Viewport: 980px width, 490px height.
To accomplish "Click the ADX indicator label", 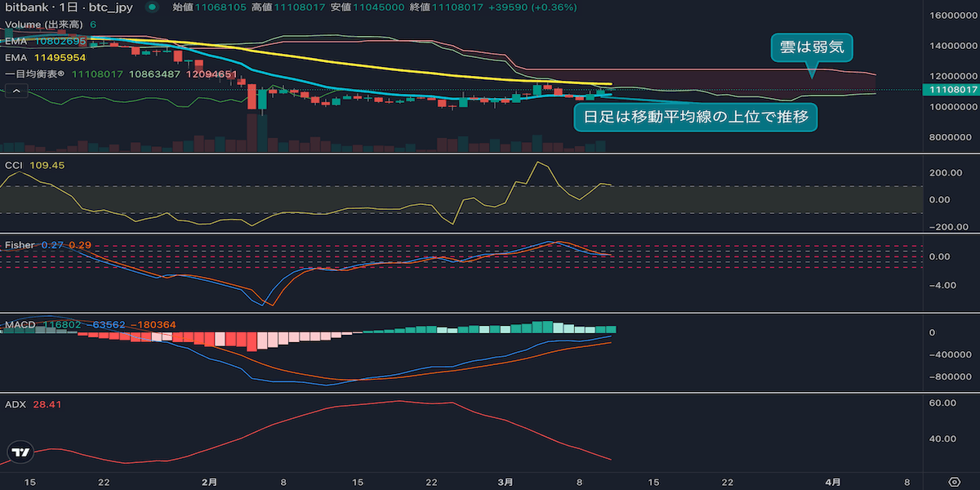I will coord(16,404).
